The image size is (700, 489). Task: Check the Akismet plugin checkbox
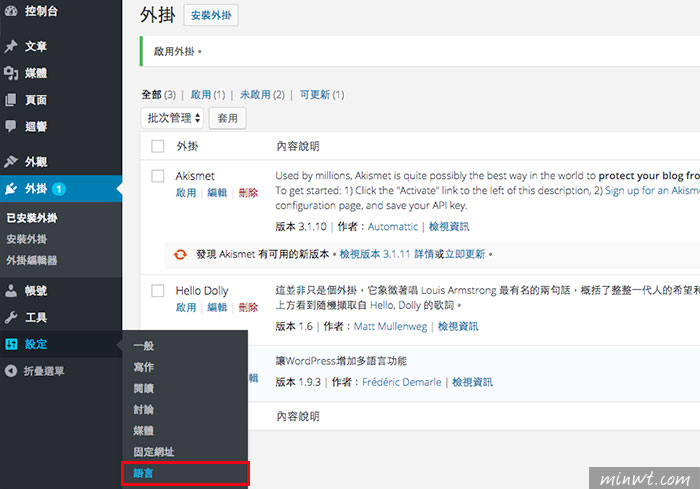(x=158, y=176)
